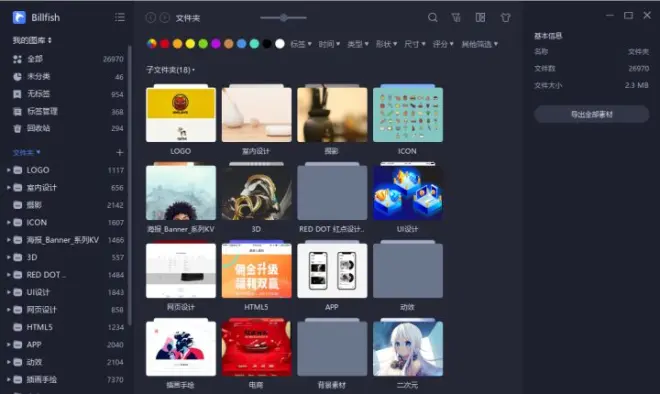Filter by the green color swatch
Screen dimensions: 660x394
click(x=203, y=44)
